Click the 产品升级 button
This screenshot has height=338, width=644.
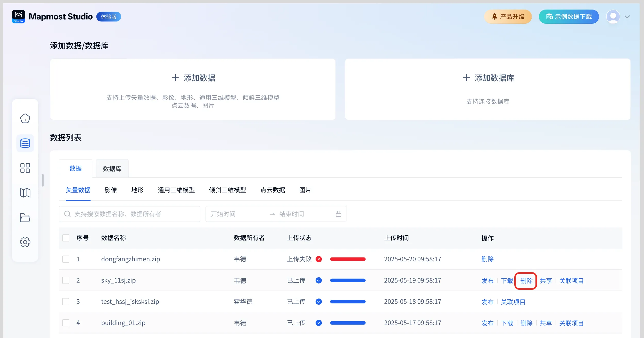click(508, 17)
